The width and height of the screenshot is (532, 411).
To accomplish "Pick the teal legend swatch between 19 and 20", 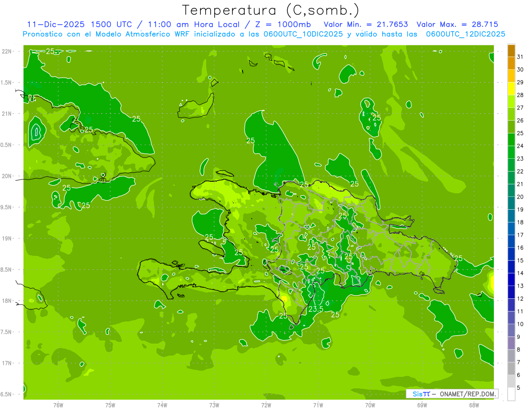I will pos(511,203).
